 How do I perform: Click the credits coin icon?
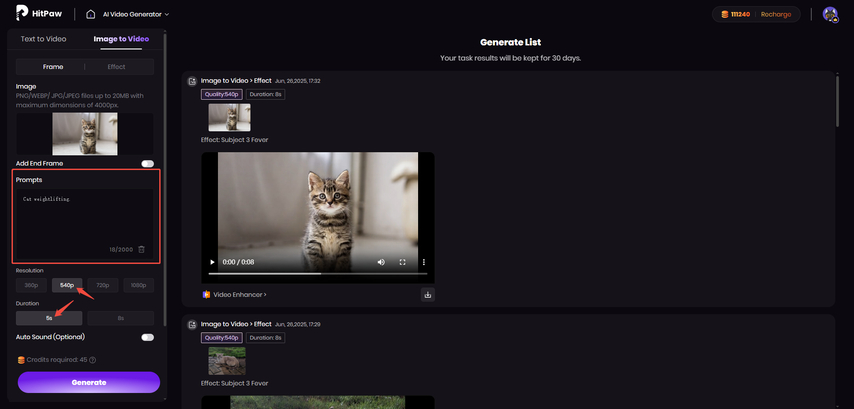pyautogui.click(x=724, y=15)
